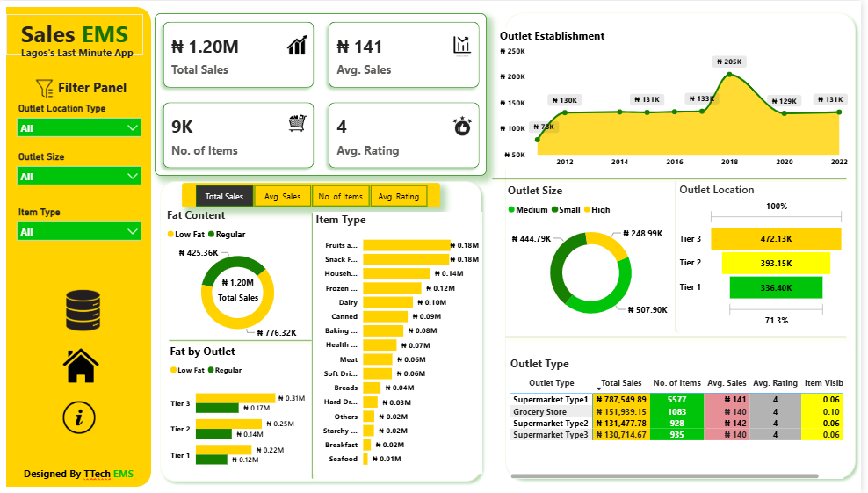Go to the Home page icon
The height and width of the screenshot is (493, 868).
(x=80, y=365)
